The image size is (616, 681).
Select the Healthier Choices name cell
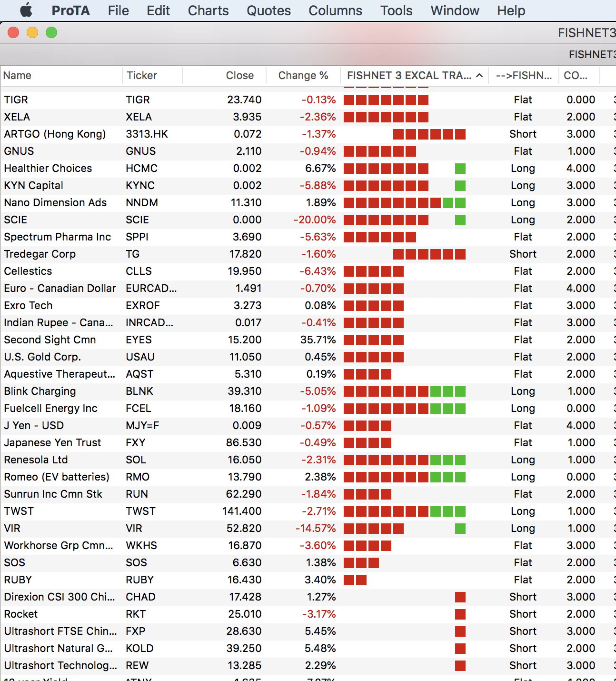coord(48,169)
